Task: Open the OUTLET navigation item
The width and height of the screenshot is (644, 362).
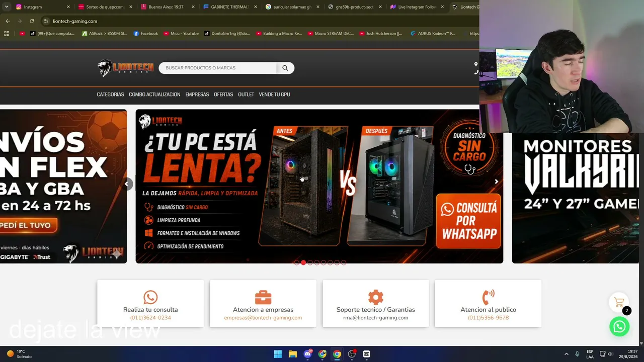Action: tap(246, 95)
